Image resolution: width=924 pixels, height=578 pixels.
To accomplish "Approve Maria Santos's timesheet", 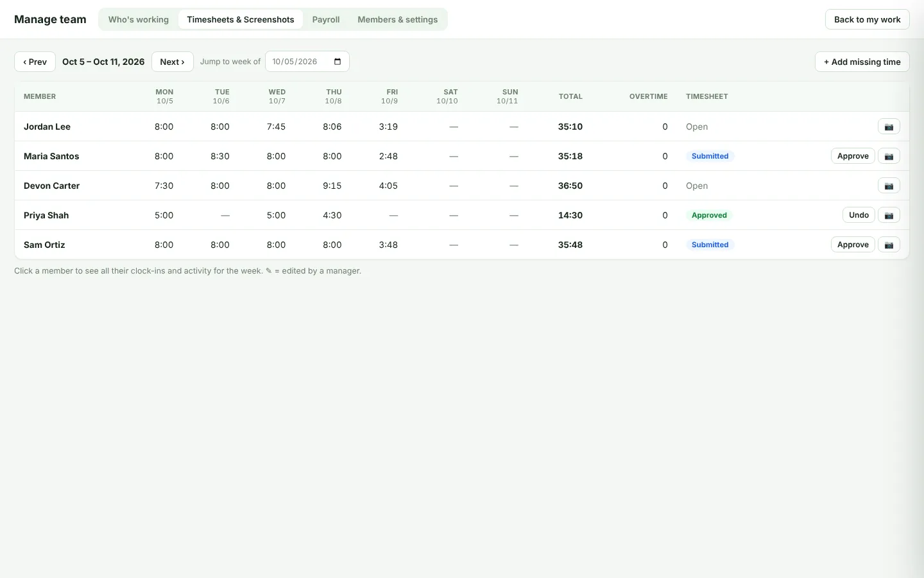I will pyautogui.click(x=853, y=156).
